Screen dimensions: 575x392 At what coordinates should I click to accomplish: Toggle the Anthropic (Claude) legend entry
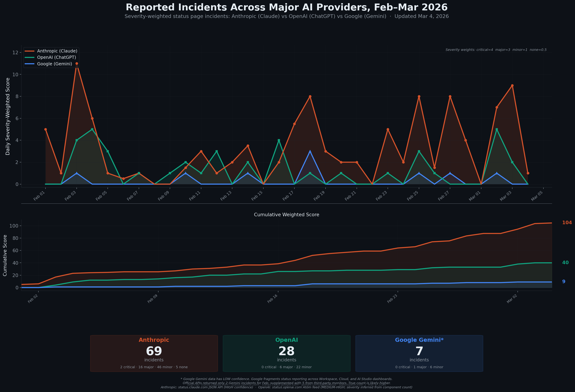(57, 51)
